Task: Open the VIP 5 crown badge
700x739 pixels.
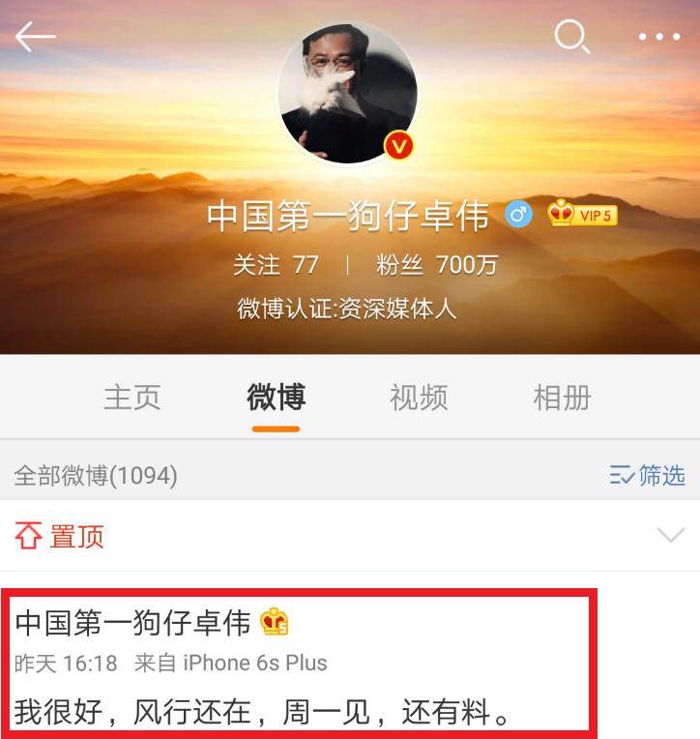Action: coord(582,213)
